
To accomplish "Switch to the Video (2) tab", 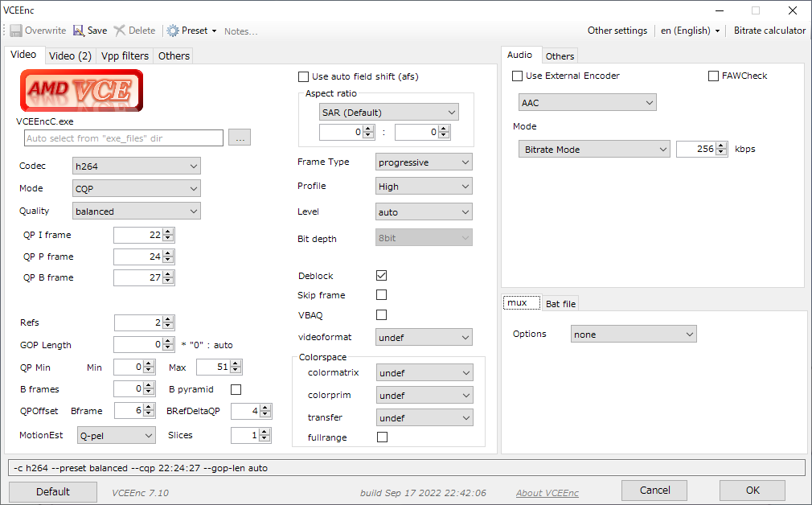I will [71, 56].
